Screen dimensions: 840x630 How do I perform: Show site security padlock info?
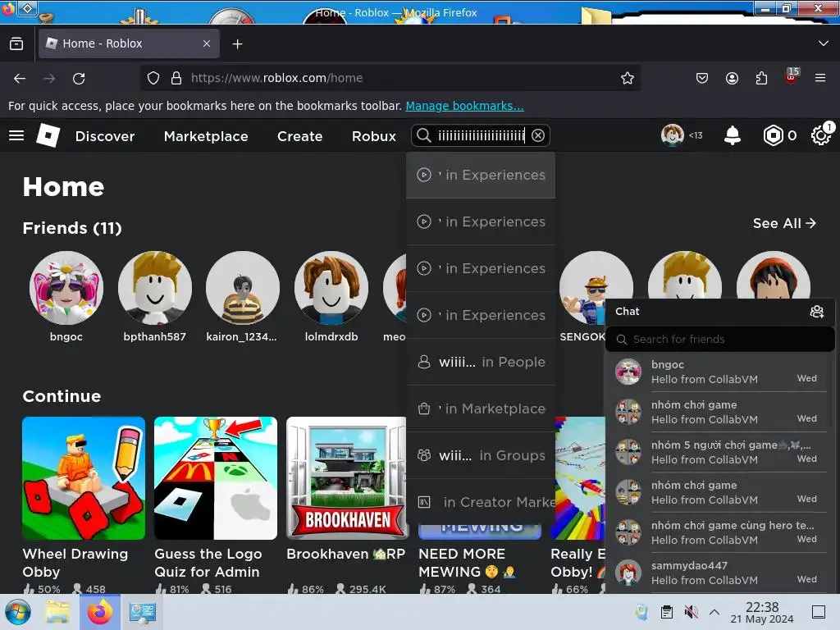(x=176, y=78)
